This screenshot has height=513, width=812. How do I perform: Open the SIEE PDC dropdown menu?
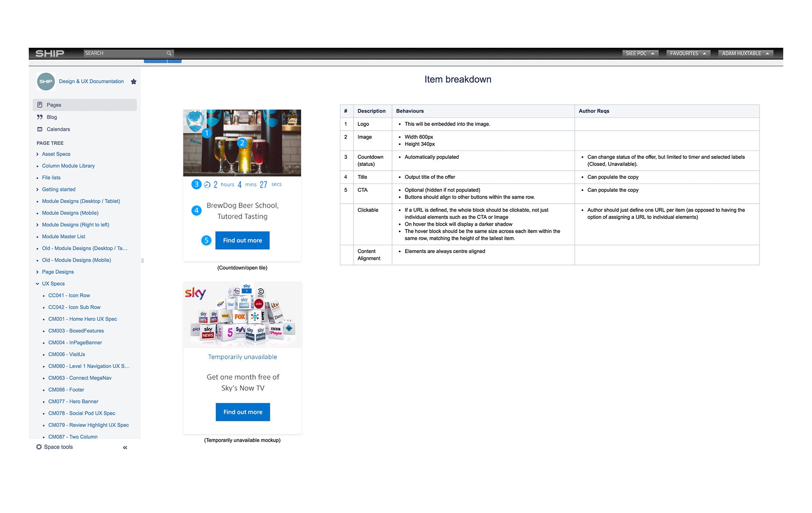pyautogui.click(x=640, y=54)
